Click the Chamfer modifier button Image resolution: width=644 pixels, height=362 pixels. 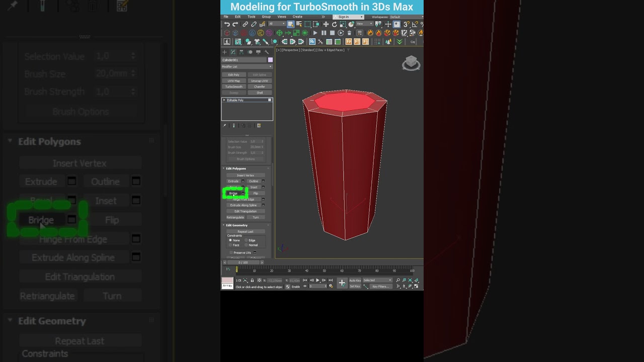260,86
